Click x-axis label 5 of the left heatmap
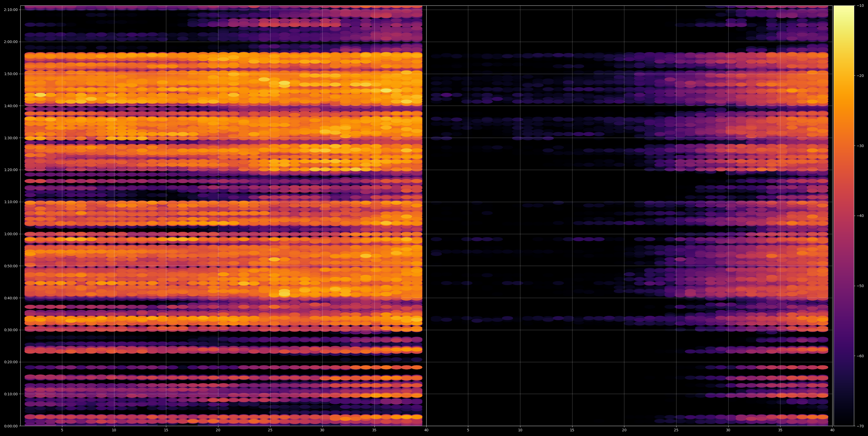The image size is (868, 436). [62, 430]
